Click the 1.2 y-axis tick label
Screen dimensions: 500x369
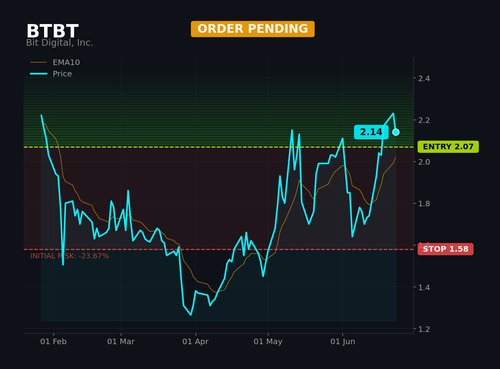pyautogui.click(x=424, y=329)
